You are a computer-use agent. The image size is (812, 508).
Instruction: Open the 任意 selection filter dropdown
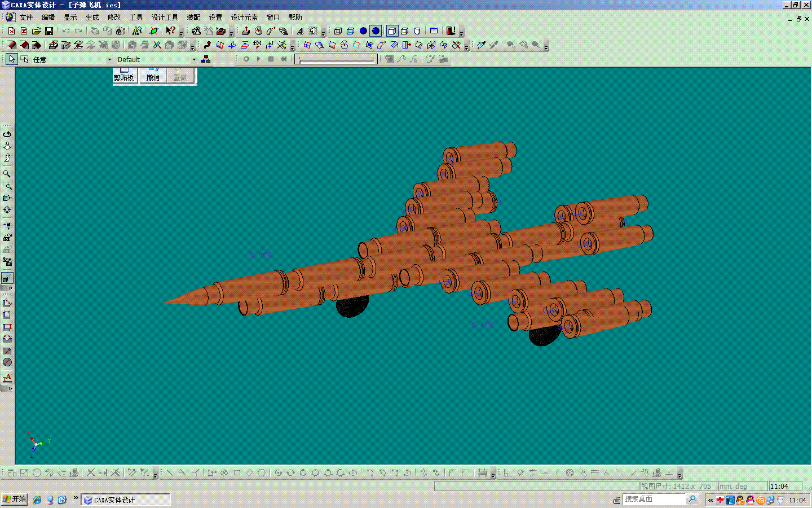pos(109,59)
